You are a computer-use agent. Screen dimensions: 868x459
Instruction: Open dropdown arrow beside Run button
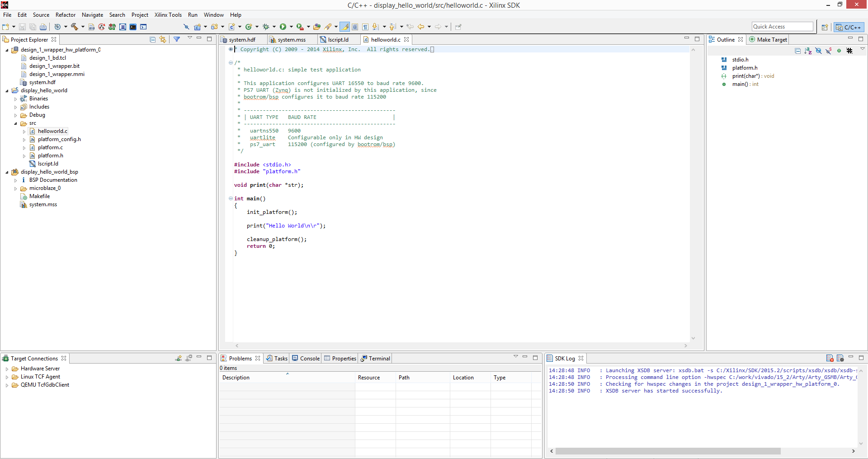click(291, 27)
